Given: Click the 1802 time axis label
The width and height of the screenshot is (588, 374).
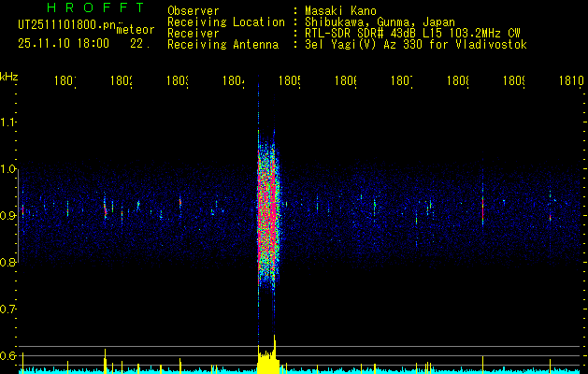Looking at the screenshot, I should tap(122, 80).
